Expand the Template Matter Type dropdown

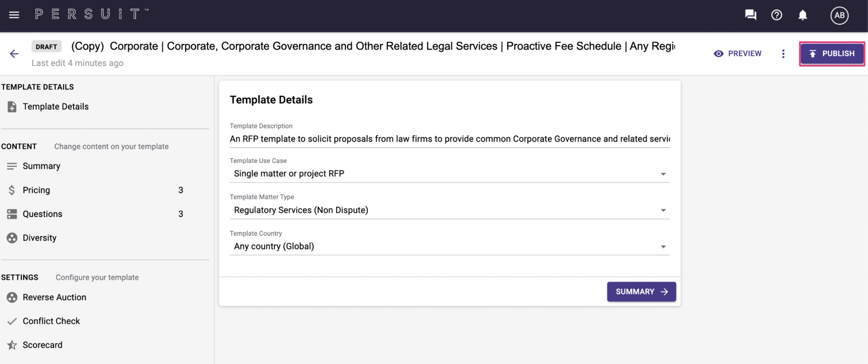coord(449,210)
